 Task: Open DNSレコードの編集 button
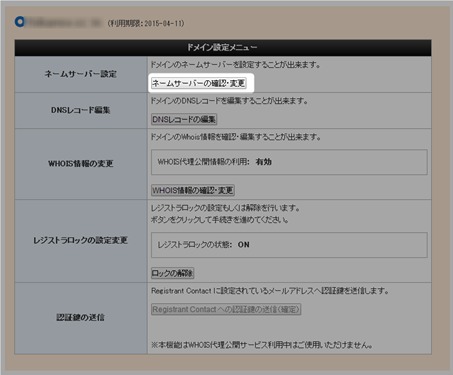pyautogui.click(x=184, y=119)
